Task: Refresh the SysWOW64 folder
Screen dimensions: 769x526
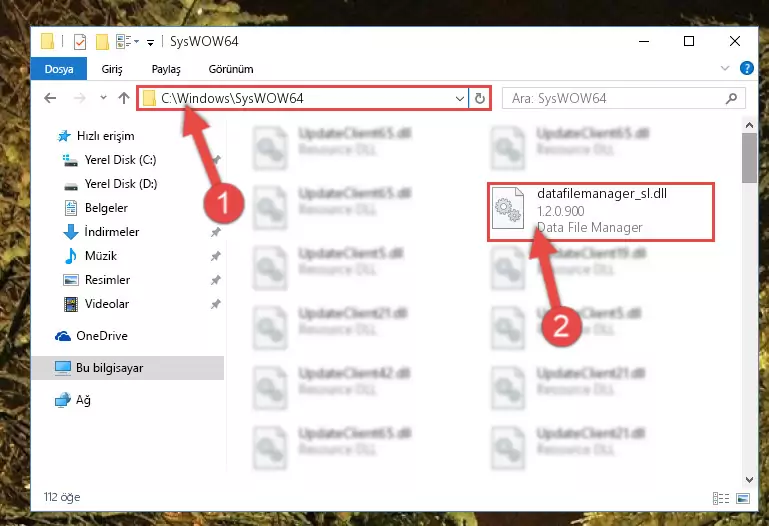Action: click(x=480, y=99)
